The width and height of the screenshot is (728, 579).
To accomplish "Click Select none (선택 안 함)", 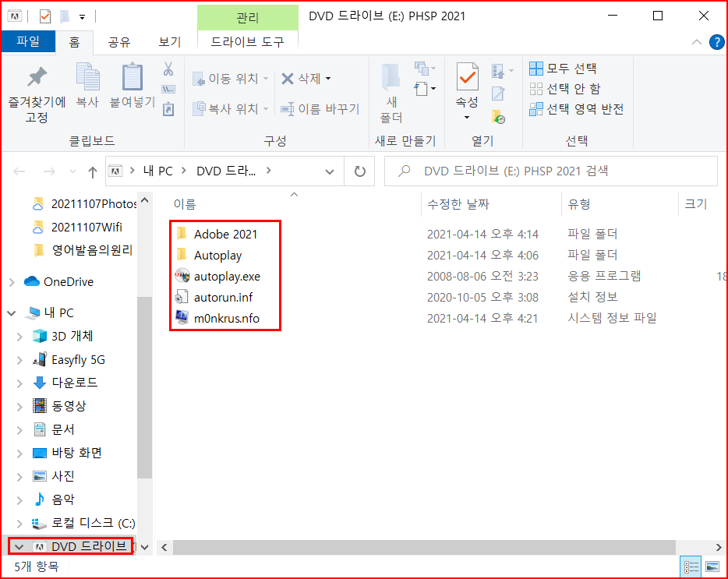I will [x=565, y=88].
